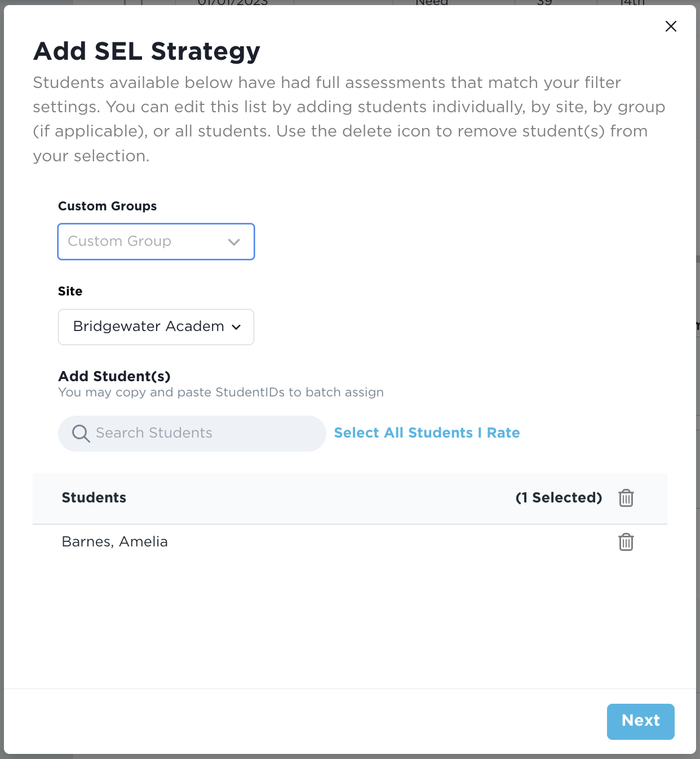Screen dimensions: 700x759
Task: Select the Barnes, Amelia student row
Action: click(x=115, y=541)
